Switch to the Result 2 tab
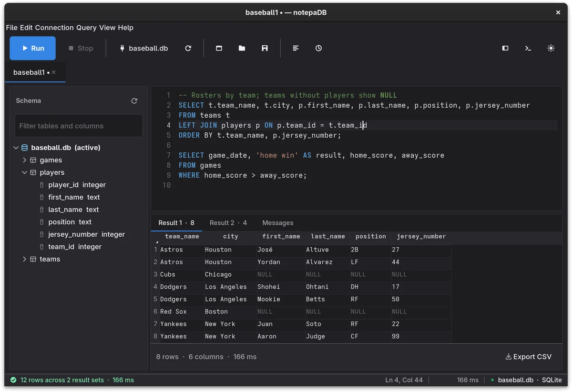Image resolution: width=572 pixels, height=392 pixels. click(228, 223)
